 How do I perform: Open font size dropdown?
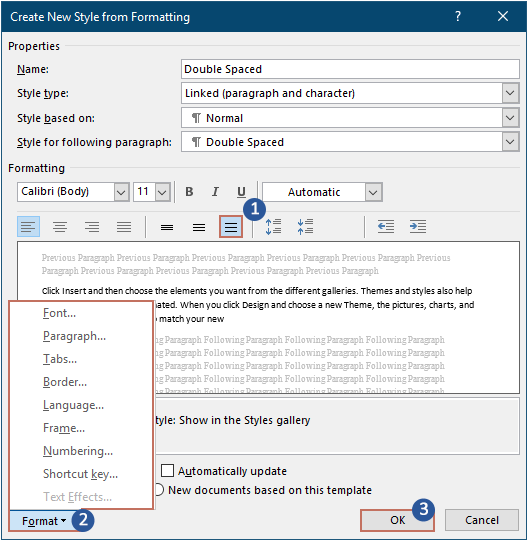(x=163, y=192)
